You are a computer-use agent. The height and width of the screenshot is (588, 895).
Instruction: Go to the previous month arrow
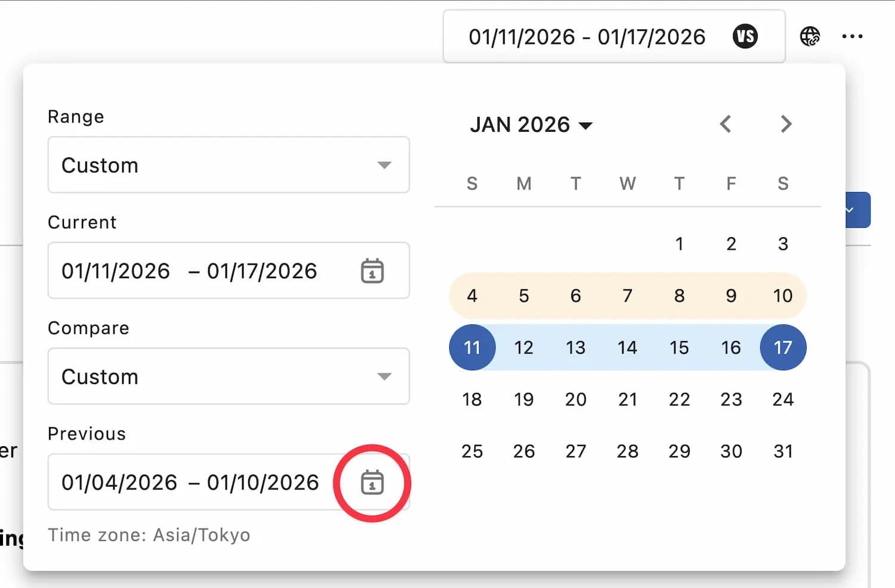click(x=726, y=124)
